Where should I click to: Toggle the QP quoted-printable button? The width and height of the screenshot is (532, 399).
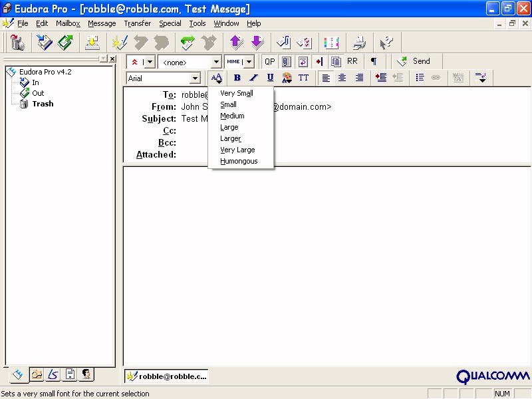pyautogui.click(x=270, y=61)
